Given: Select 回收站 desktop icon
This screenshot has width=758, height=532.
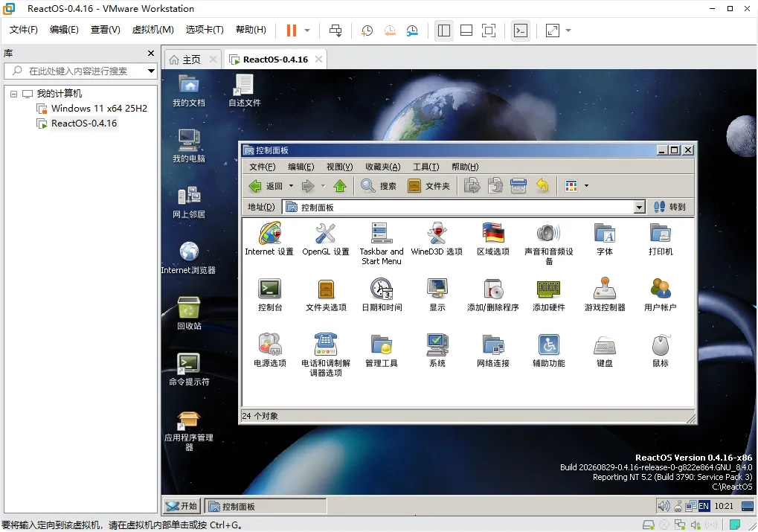Looking at the screenshot, I should click(189, 313).
